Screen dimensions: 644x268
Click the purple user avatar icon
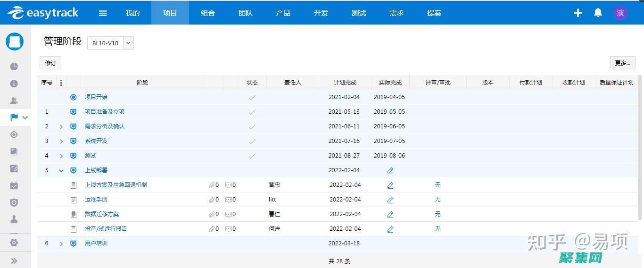click(x=620, y=13)
